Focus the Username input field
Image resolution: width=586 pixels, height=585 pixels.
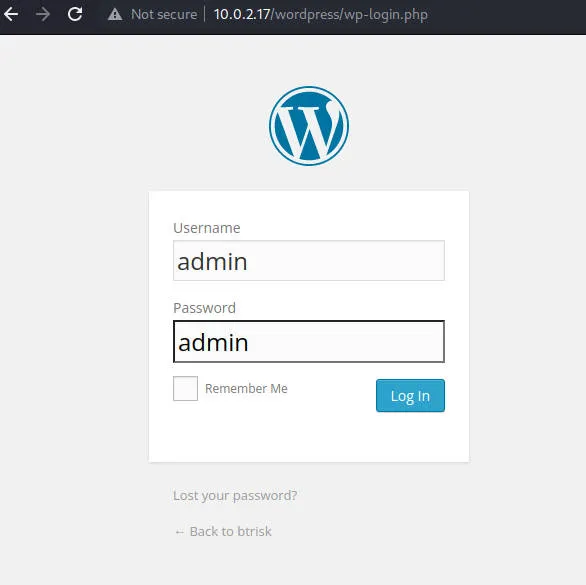coord(309,261)
